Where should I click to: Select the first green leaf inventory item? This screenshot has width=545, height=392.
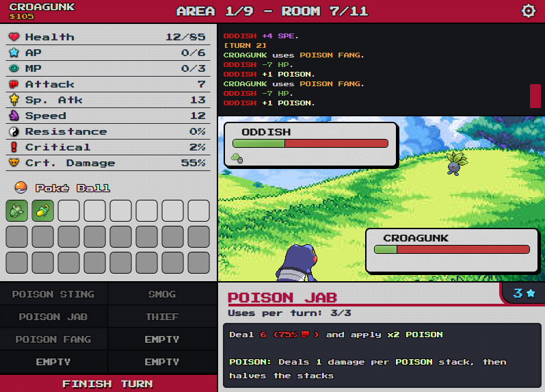[x=16, y=211]
